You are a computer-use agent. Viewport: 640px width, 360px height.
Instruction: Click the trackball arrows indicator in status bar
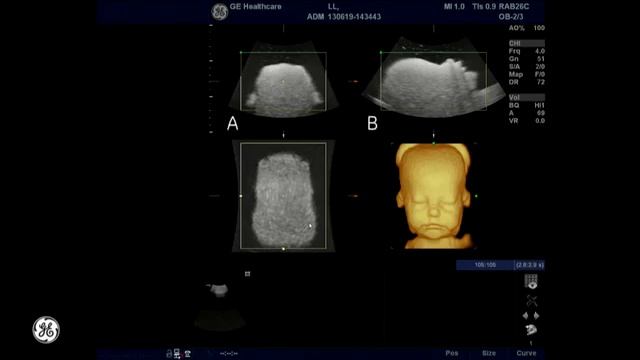(x=229, y=353)
